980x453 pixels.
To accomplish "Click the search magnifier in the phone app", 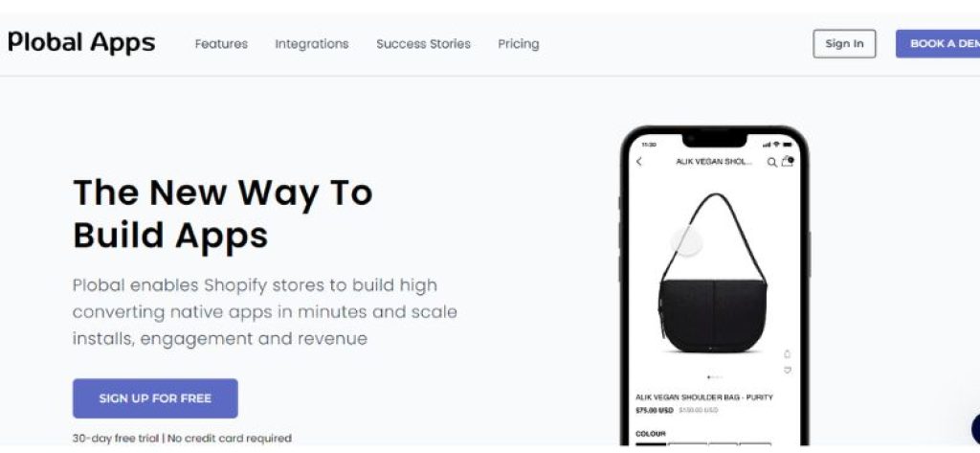I will (772, 162).
